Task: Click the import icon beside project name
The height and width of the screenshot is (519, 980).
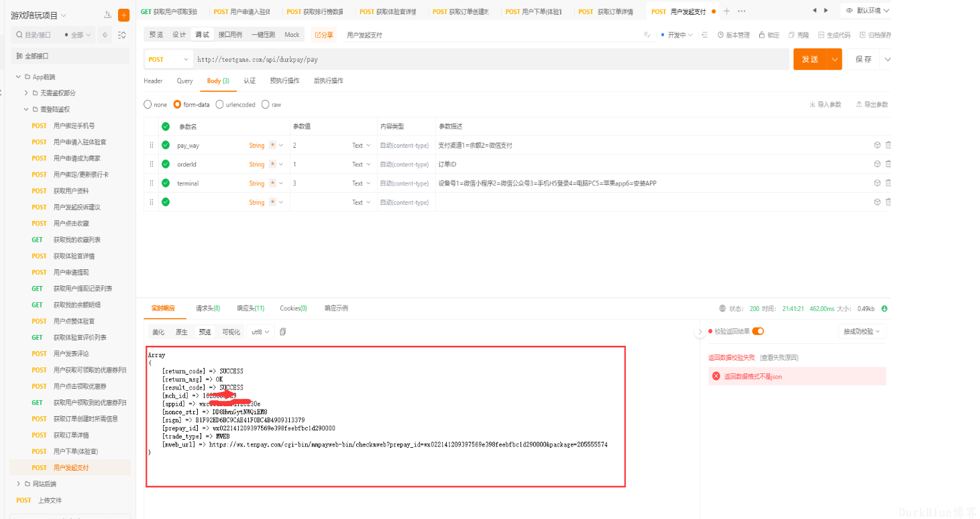Action: click(107, 15)
